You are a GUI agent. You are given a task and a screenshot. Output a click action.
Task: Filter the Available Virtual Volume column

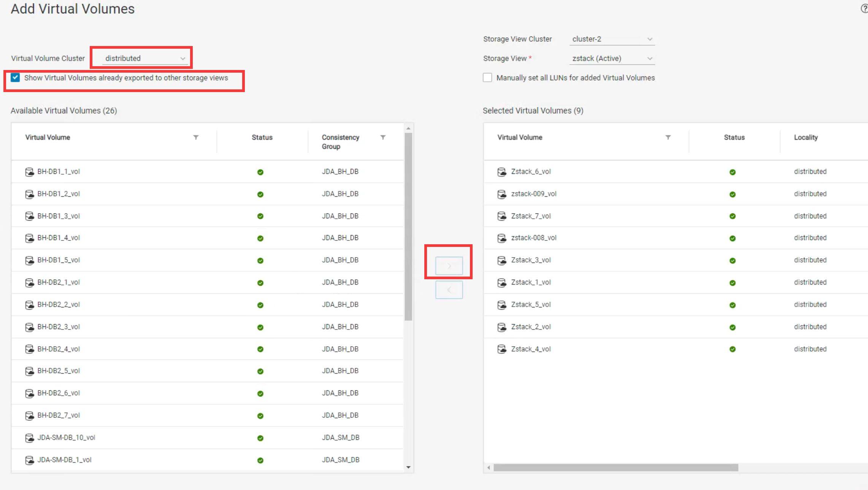point(196,137)
